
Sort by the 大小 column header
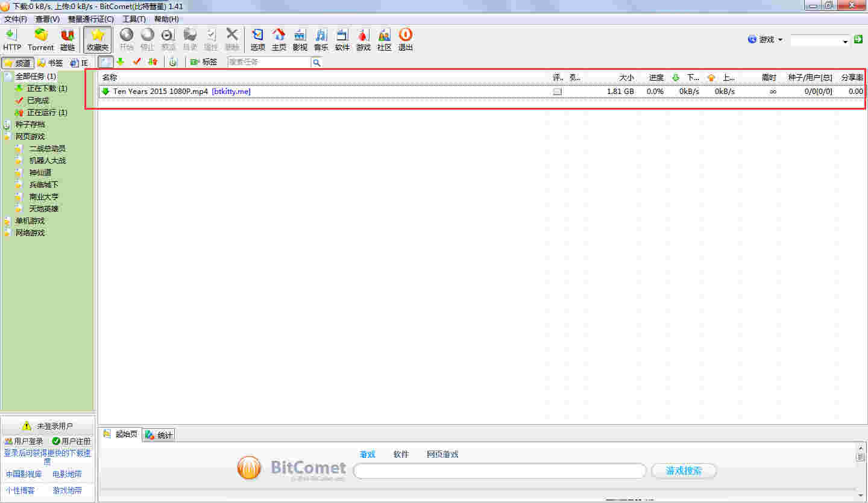coord(627,77)
